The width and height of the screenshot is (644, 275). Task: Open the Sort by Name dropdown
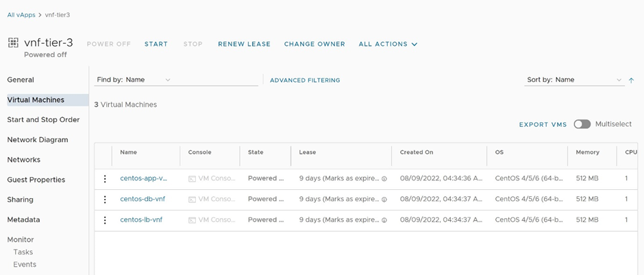tap(574, 80)
